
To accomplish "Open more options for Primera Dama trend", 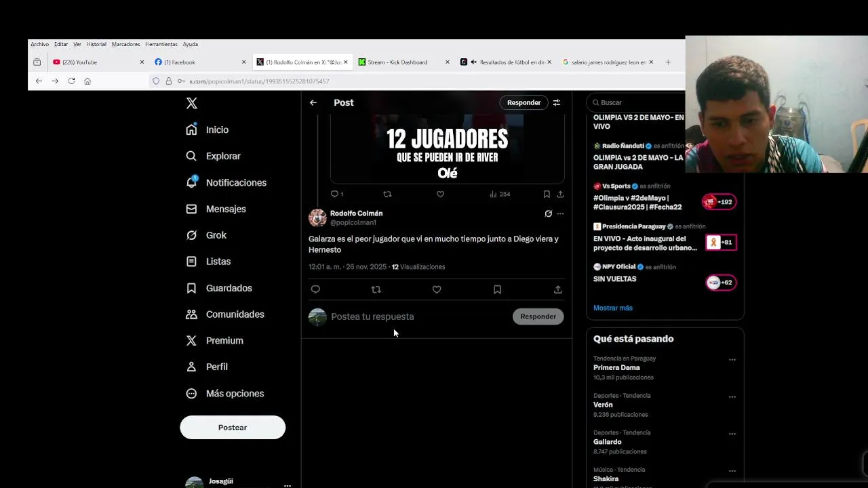I will [x=732, y=360].
